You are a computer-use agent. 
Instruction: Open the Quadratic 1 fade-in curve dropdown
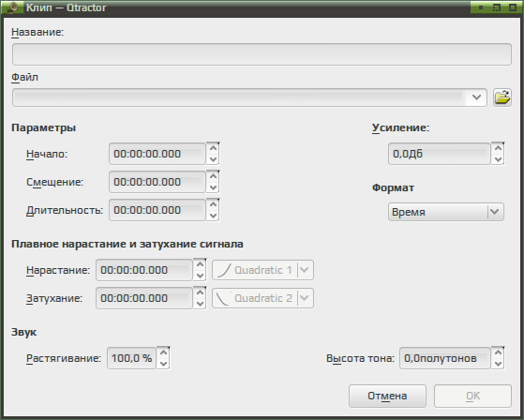[262, 270]
